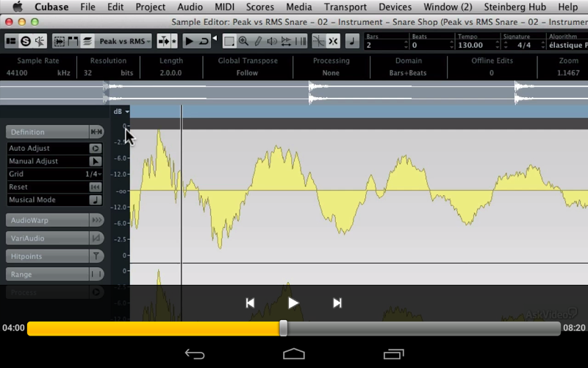Collapse the Definition section tab
The height and width of the screenshot is (368, 588).
click(47, 132)
